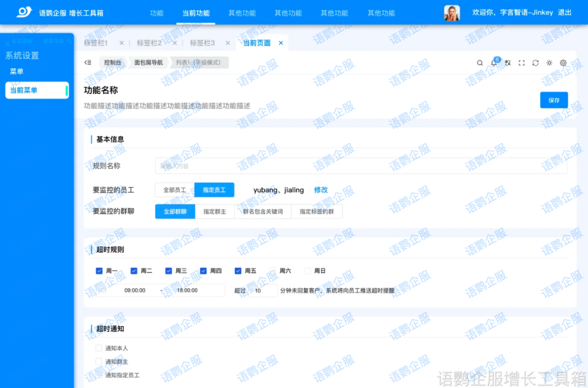Check the 通知本人 notification option

[x=99, y=348]
